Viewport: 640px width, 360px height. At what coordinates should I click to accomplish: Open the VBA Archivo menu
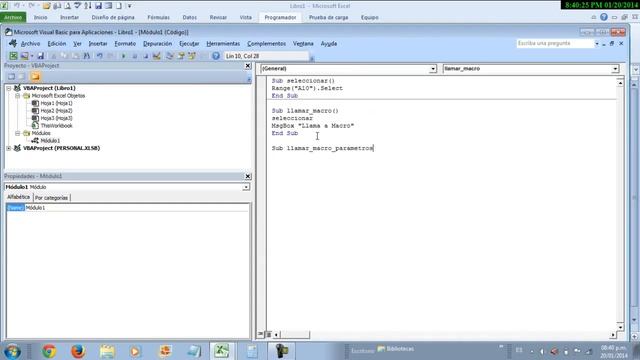(x=31, y=44)
